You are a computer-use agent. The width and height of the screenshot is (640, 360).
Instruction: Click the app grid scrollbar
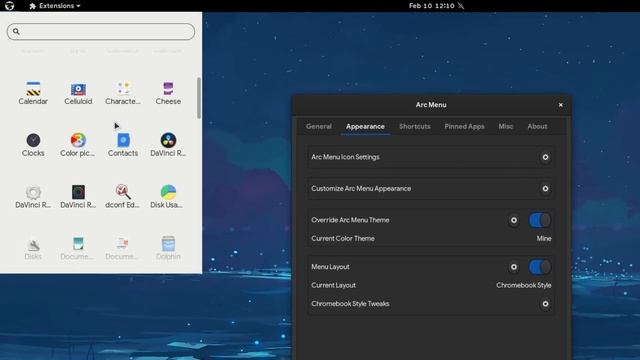pyautogui.click(x=199, y=98)
